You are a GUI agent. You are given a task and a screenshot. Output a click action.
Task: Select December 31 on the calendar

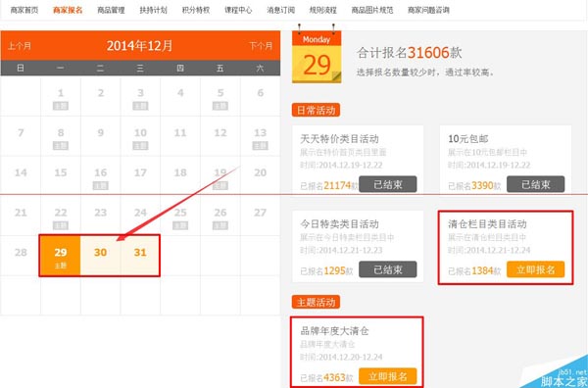point(140,256)
